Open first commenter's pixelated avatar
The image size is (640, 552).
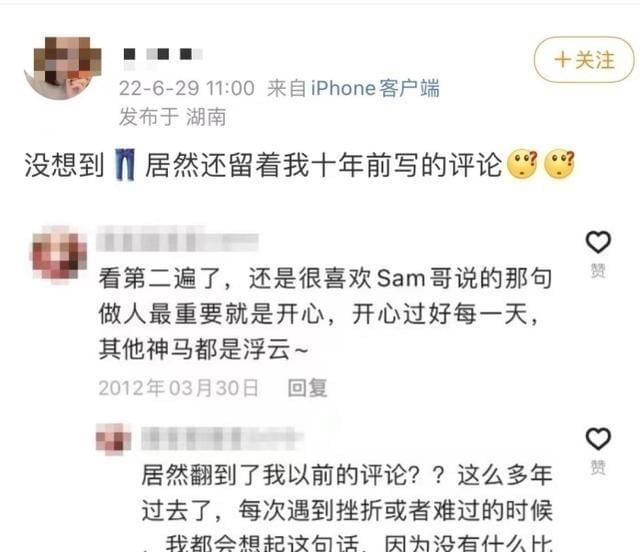click(59, 254)
